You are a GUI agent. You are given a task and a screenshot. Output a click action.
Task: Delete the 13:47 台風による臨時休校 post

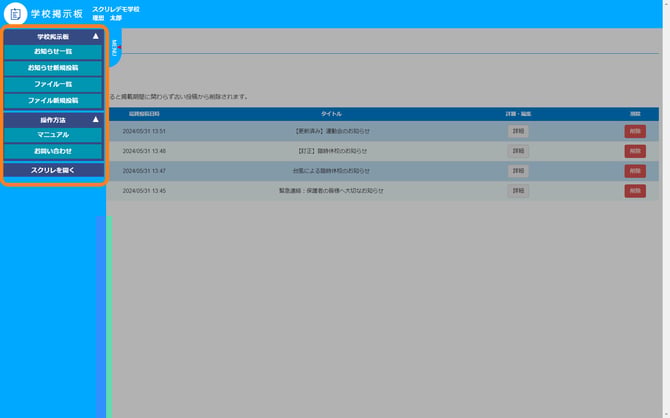[635, 171]
